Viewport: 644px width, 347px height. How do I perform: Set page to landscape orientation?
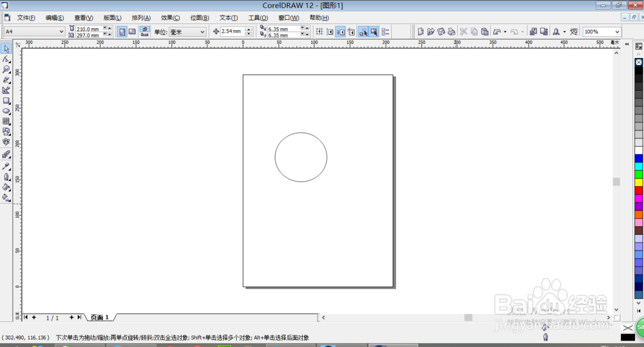pos(132,32)
